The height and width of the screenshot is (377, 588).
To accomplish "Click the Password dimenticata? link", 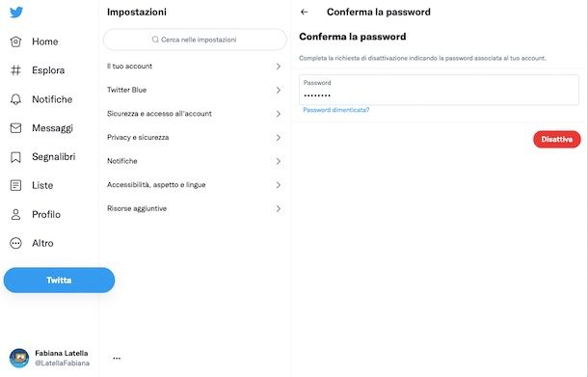I will pyautogui.click(x=336, y=110).
